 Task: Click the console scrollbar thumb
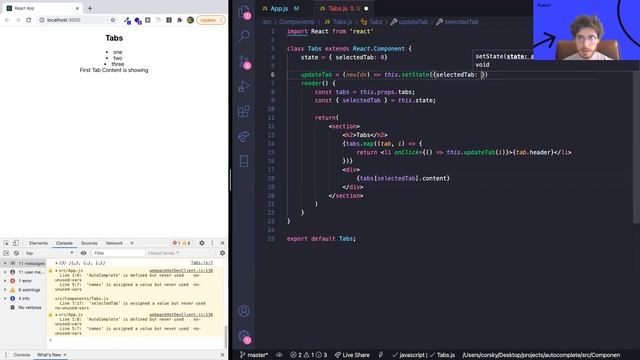coord(225,336)
